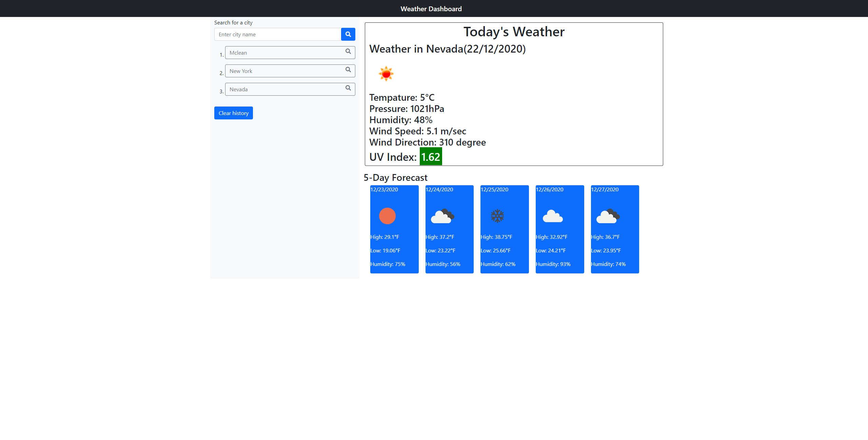Click magnifier icon in Mclean history entry
The width and height of the screenshot is (868, 440).
tap(348, 52)
